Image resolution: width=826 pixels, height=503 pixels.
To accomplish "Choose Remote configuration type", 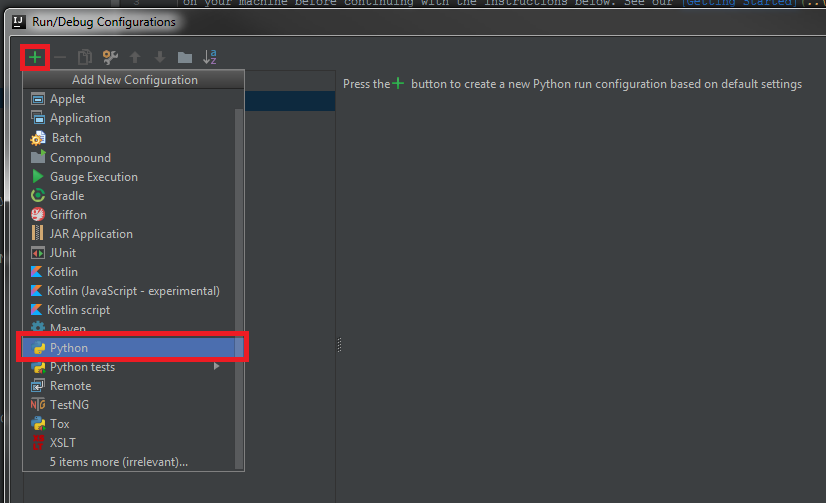I will 129,386.
